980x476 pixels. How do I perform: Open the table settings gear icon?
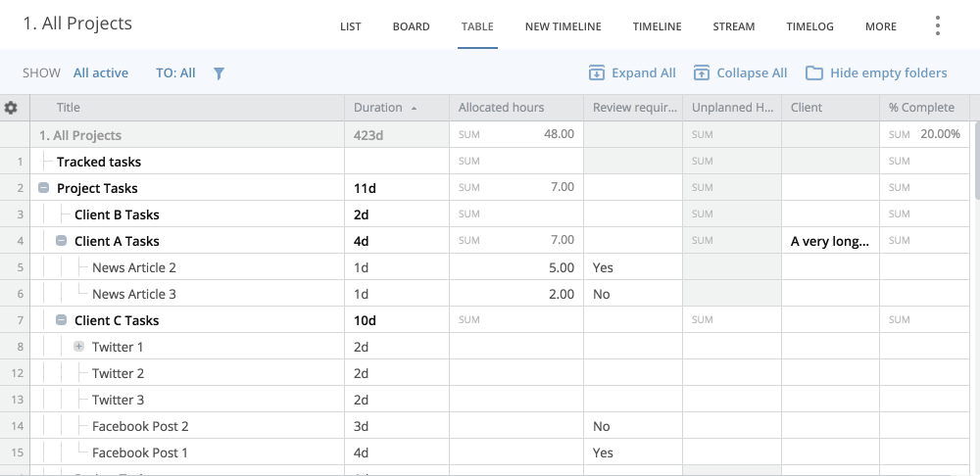tap(12, 108)
